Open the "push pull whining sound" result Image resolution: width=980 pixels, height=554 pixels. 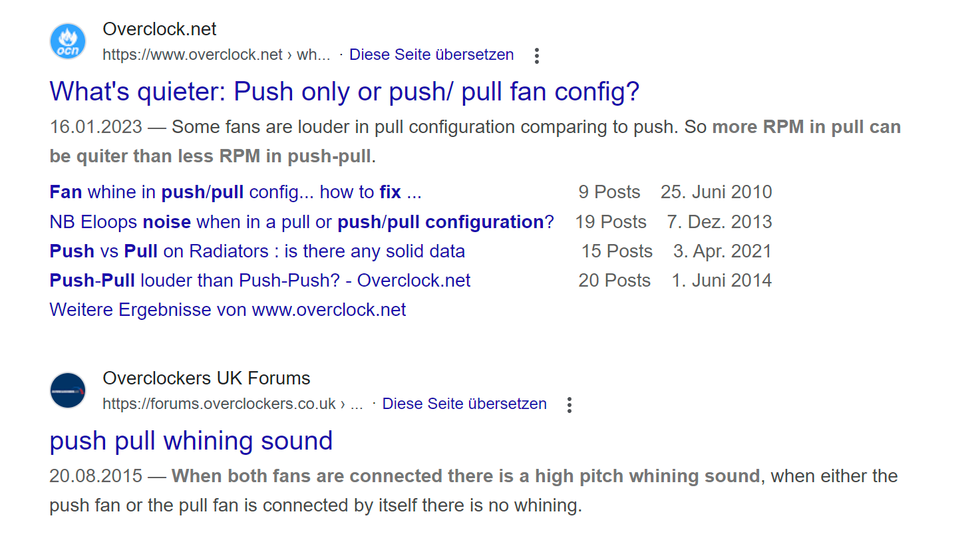(191, 441)
